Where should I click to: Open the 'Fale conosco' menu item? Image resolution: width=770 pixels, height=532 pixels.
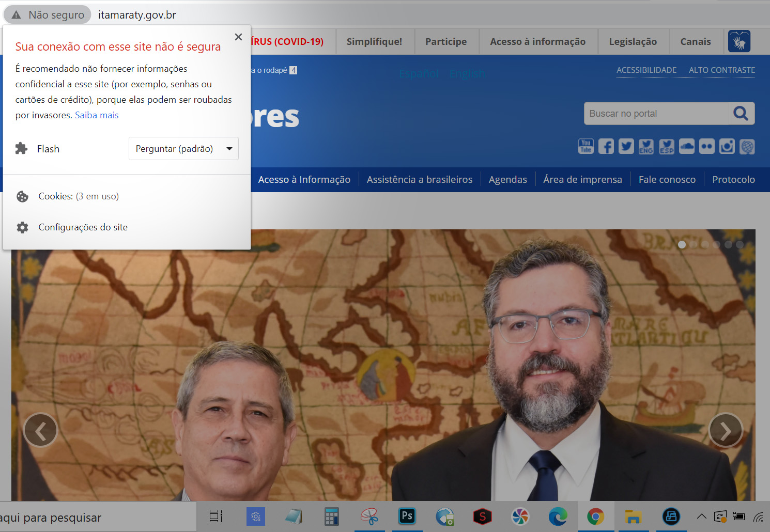pyautogui.click(x=667, y=180)
